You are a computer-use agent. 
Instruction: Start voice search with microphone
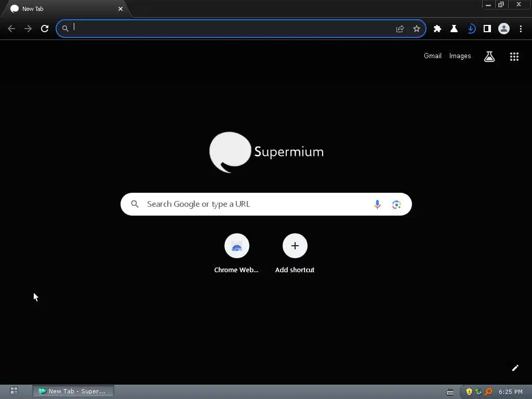pyautogui.click(x=377, y=204)
